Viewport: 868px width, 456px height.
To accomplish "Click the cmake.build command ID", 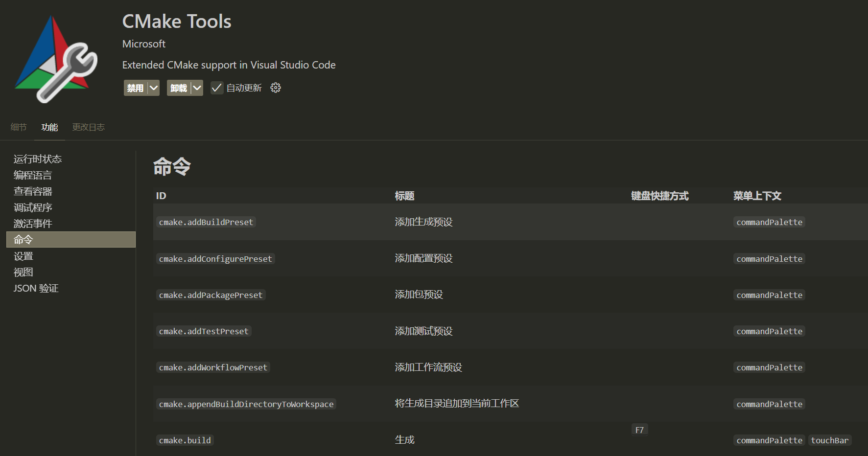I will (185, 440).
